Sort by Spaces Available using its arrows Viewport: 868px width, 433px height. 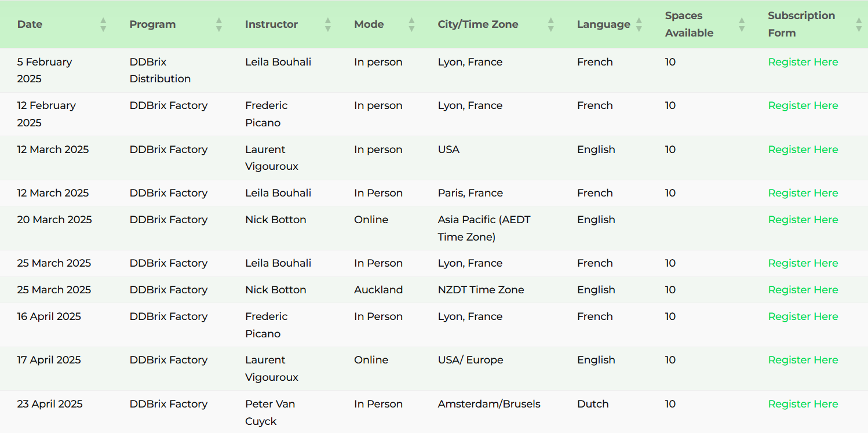pos(742,24)
